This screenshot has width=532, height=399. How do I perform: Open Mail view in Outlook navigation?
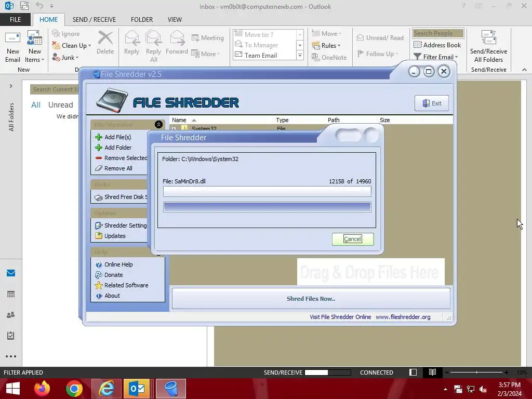(11, 273)
